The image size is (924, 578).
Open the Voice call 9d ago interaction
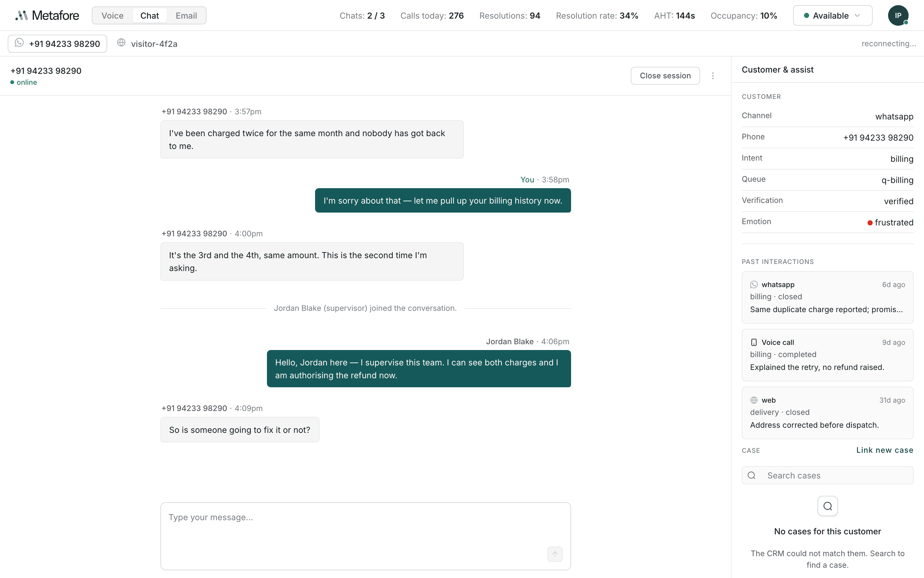[827, 355]
